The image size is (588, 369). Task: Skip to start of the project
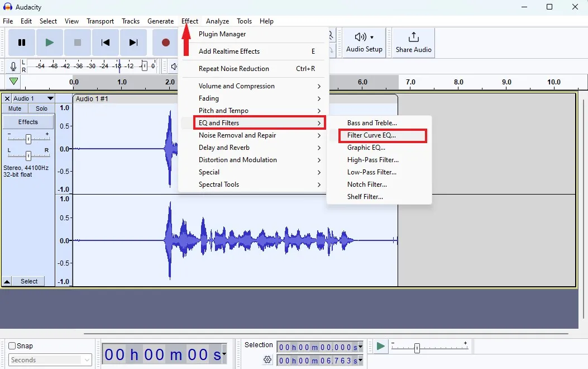[x=106, y=42]
